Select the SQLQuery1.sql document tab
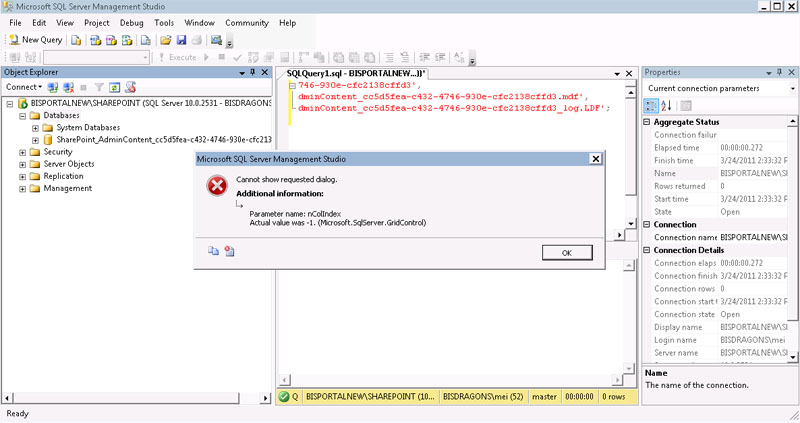 [x=356, y=73]
